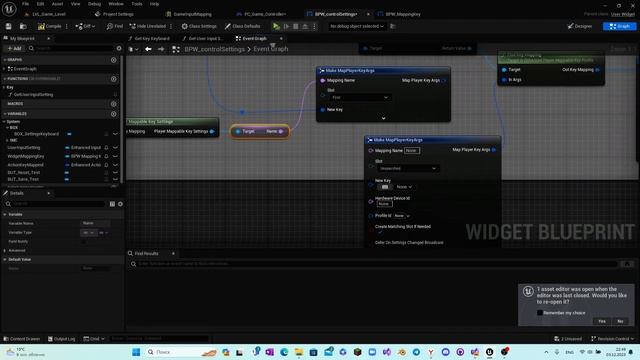Screen dimensions: 640x360
Task: Toggle Create Matching Slot If Needed checkbox
Action: (380, 232)
